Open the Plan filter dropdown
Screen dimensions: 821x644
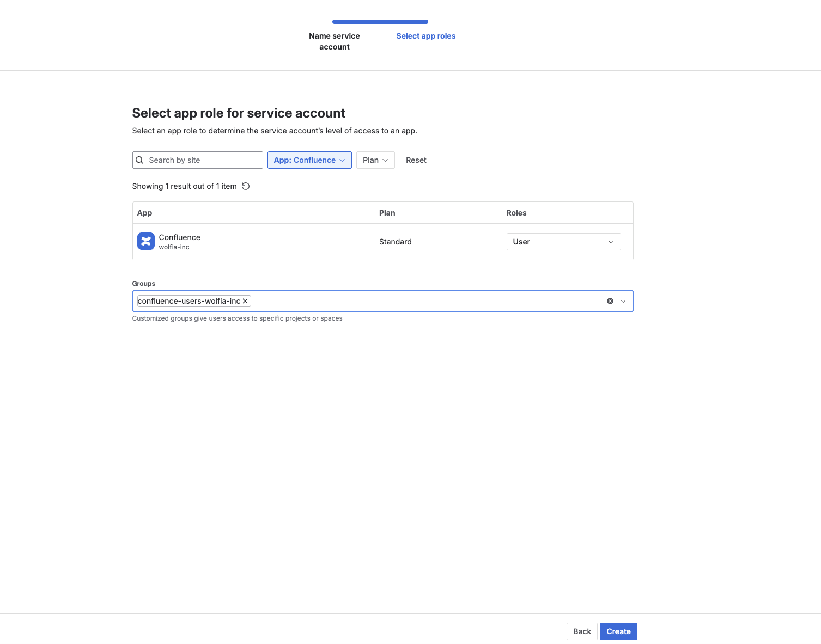[x=375, y=160]
